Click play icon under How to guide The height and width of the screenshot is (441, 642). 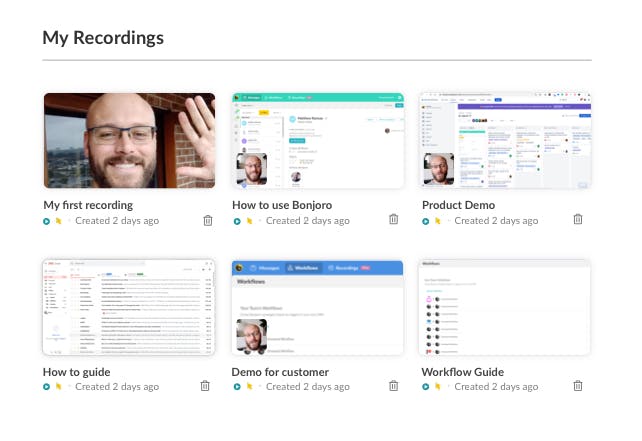46,387
